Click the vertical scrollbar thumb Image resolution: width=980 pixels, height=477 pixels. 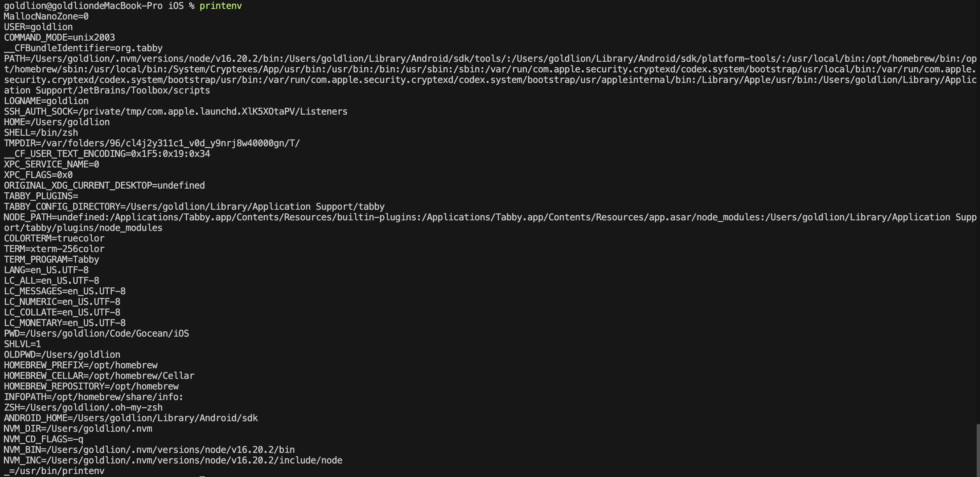click(x=978, y=450)
